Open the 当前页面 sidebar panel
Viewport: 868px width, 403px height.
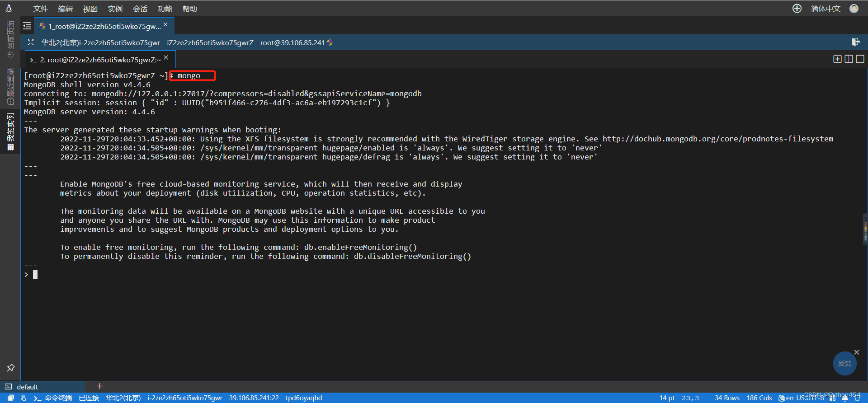pyautogui.click(x=10, y=39)
